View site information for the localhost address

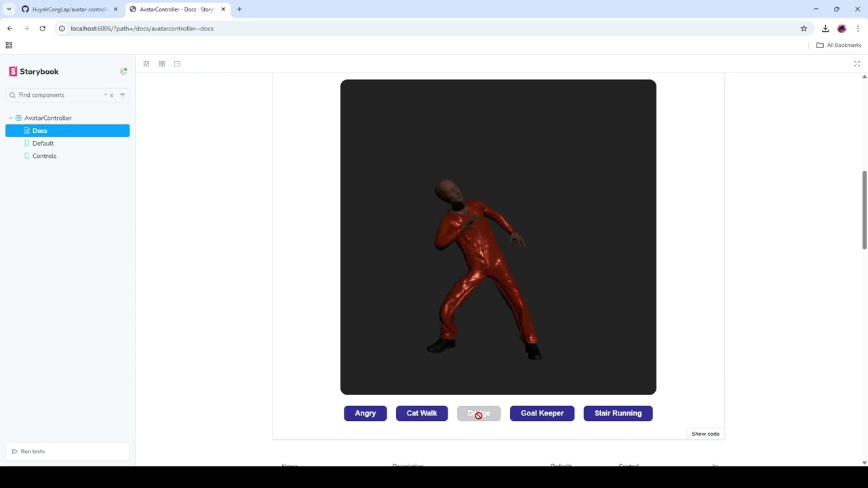[61, 28]
